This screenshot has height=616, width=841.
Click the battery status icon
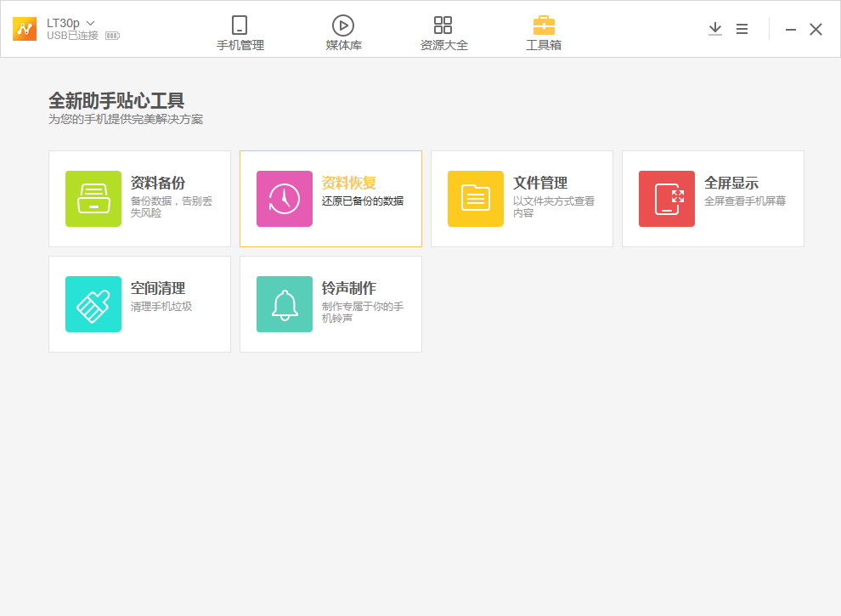click(x=113, y=36)
